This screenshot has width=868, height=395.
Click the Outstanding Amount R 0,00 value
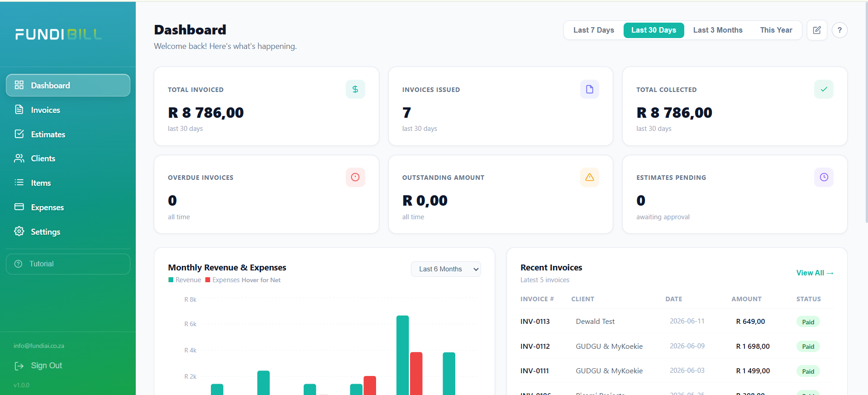pyautogui.click(x=425, y=200)
